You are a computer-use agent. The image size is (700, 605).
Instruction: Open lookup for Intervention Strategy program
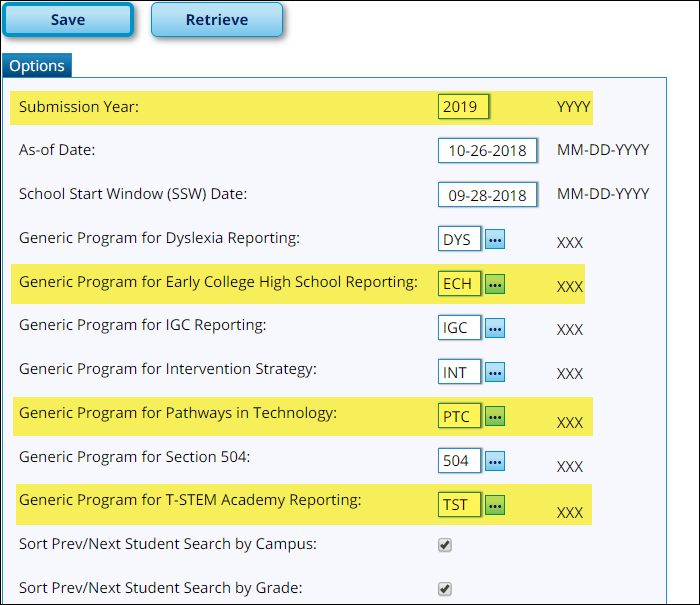click(495, 372)
